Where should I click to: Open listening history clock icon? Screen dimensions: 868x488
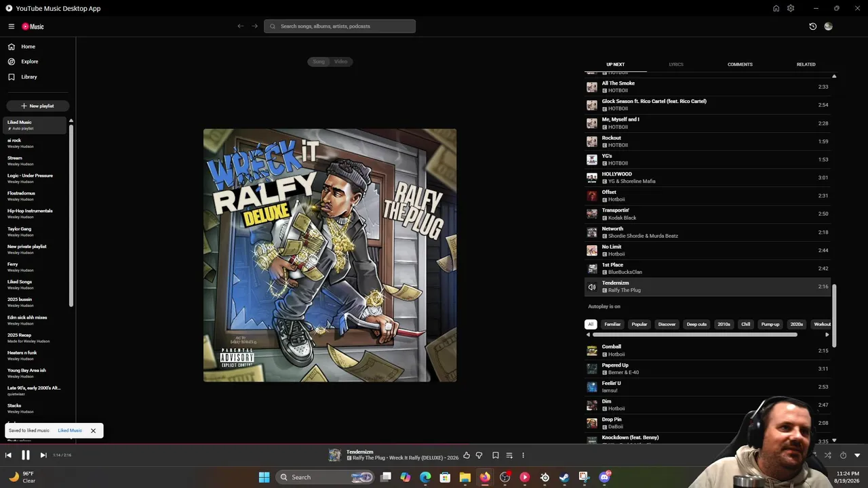pyautogui.click(x=813, y=26)
